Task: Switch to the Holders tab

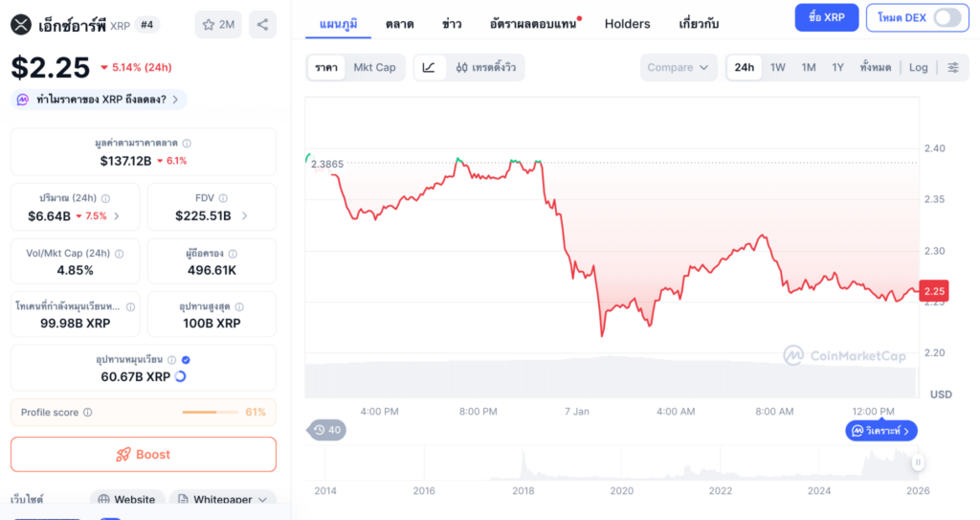Action: point(627,23)
